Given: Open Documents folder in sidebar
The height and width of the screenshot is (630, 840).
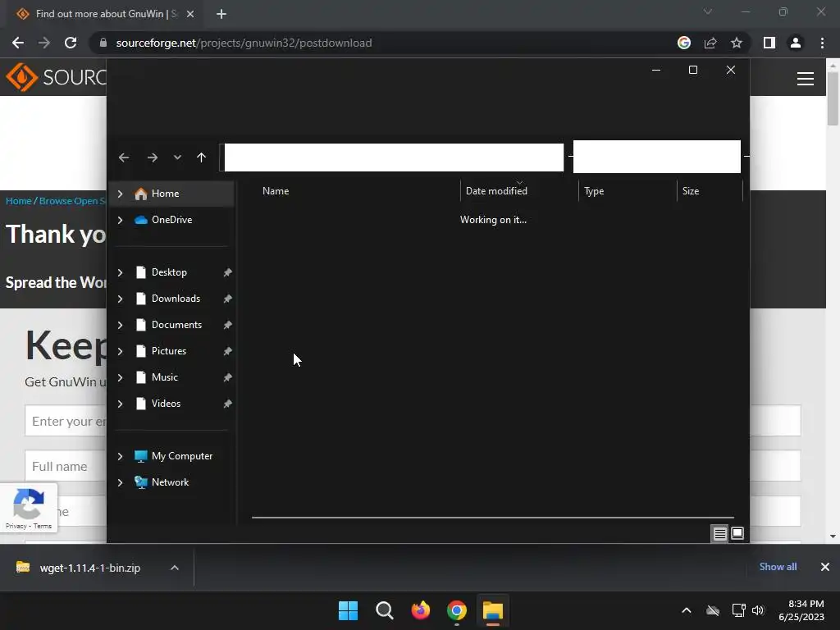Looking at the screenshot, I should 171,325.
